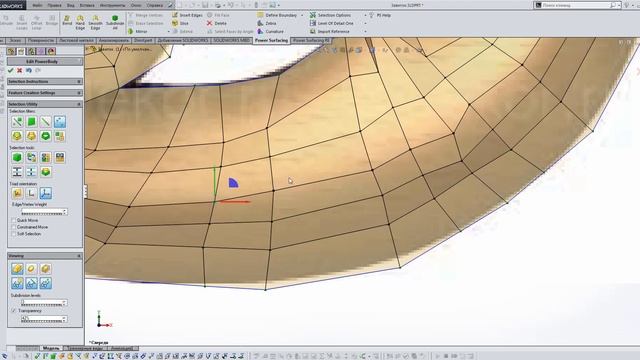Switch to the Поверхности tab

point(41,40)
